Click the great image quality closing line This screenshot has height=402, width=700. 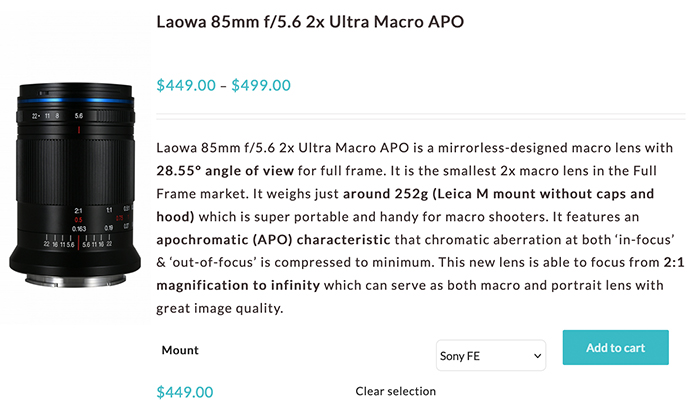[220, 308]
